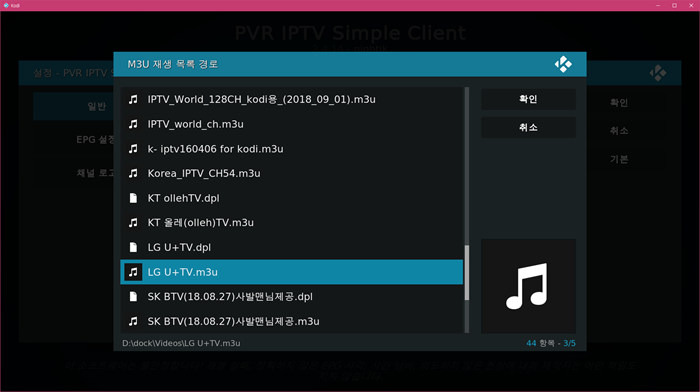The width and height of the screenshot is (700, 392).
Task: Confirm selection with 확인 button in dialog
Action: (528, 99)
